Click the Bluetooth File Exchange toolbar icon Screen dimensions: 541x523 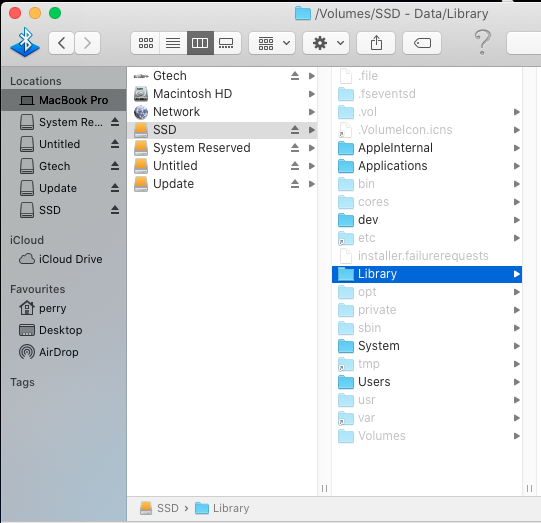click(25, 42)
